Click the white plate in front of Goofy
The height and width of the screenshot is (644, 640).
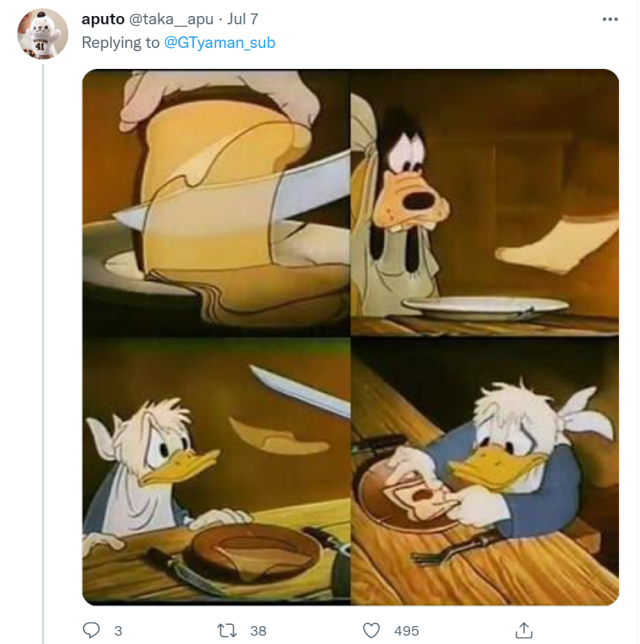(485, 305)
